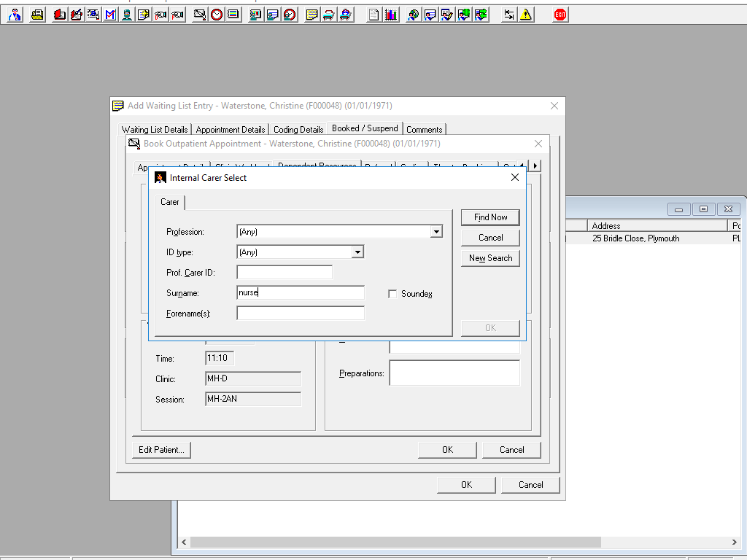The width and height of the screenshot is (747, 560).
Task: Click the person with disc toolbar icon
Action: [x=413, y=15]
